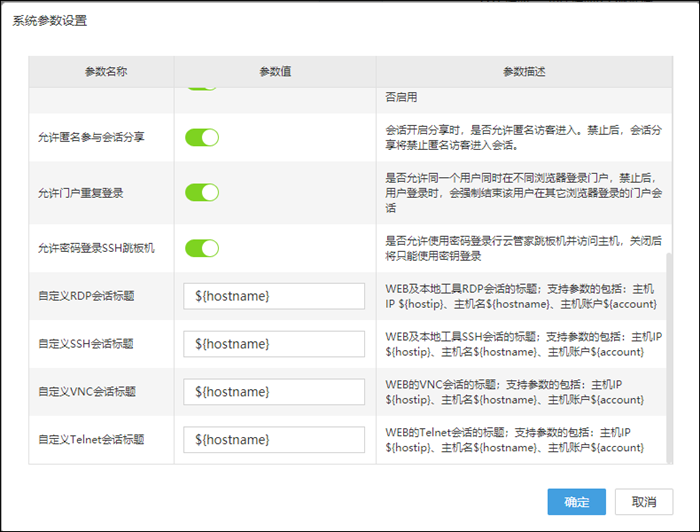Click the partially visible toggle at top
700x532 pixels.
(201, 90)
